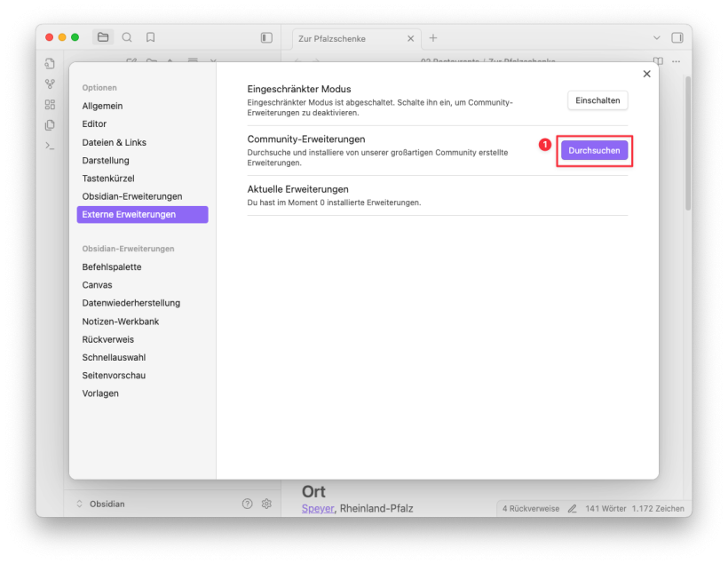Close the settings dialog

click(x=646, y=75)
